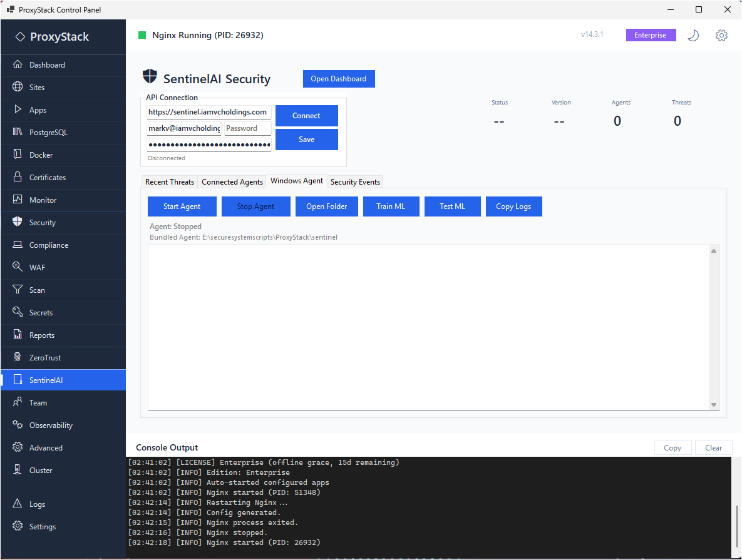742x560 pixels.
Task: Click the Scan funnel icon
Action: [x=18, y=290]
